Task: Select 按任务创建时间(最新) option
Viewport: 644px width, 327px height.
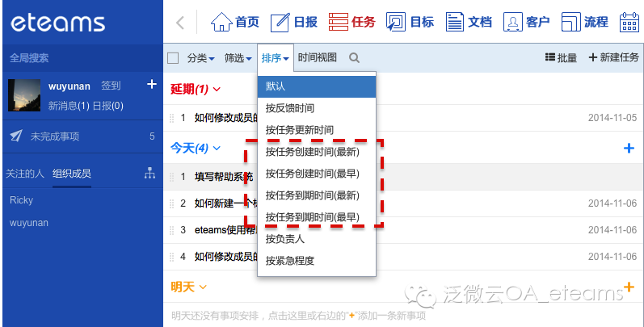Action: coord(317,152)
